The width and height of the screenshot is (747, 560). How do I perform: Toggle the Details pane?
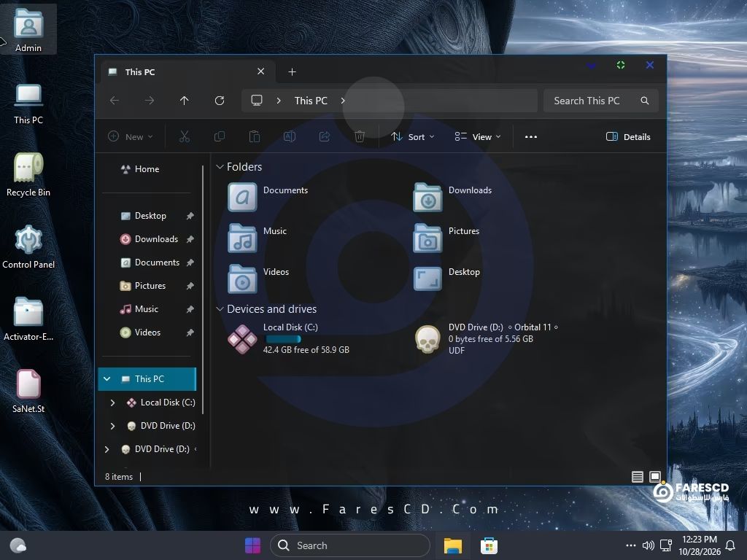[x=628, y=136]
